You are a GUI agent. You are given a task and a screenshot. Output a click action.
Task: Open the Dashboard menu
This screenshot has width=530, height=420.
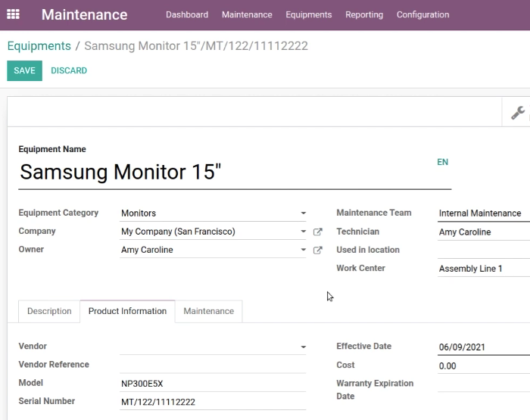pos(187,14)
